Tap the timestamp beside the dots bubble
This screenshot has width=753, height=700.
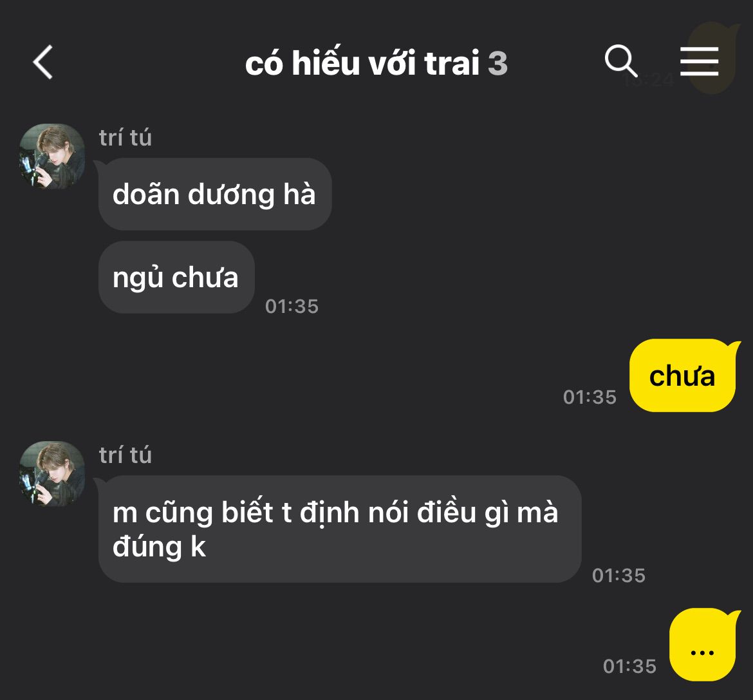click(x=629, y=666)
